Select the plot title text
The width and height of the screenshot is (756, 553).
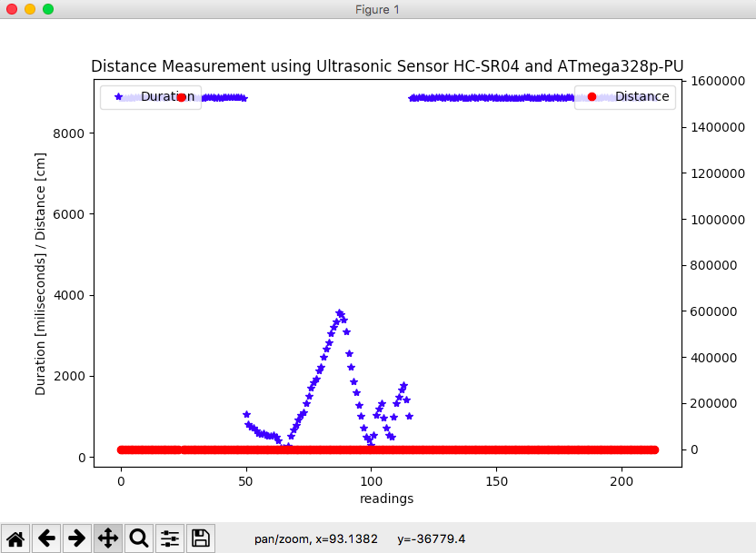[387, 66]
